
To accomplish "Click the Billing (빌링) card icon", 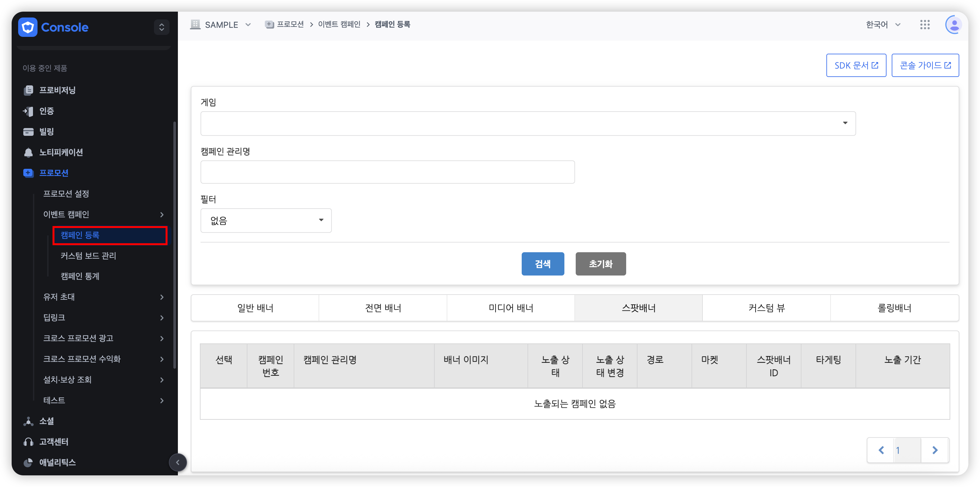I will point(28,132).
